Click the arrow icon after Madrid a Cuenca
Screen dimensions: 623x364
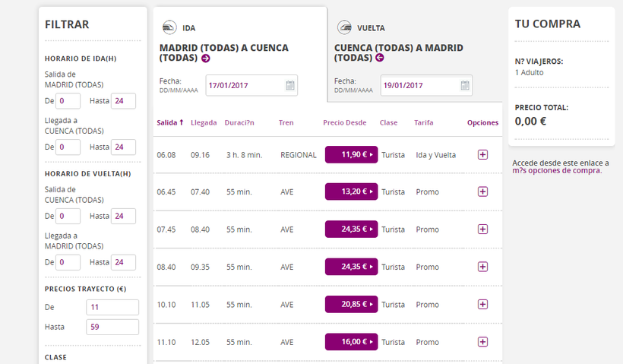pyautogui.click(x=206, y=59)
